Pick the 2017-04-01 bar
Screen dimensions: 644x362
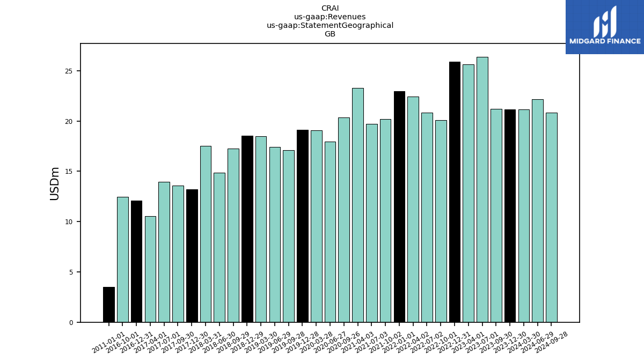coord(150,269)
